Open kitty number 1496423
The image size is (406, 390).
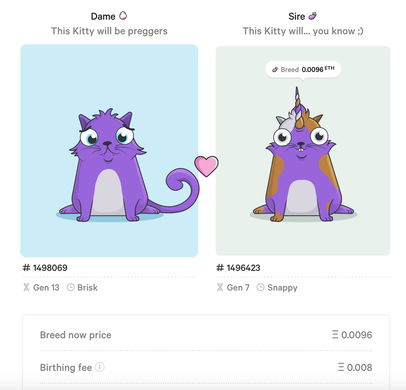(x=238, y=268)
